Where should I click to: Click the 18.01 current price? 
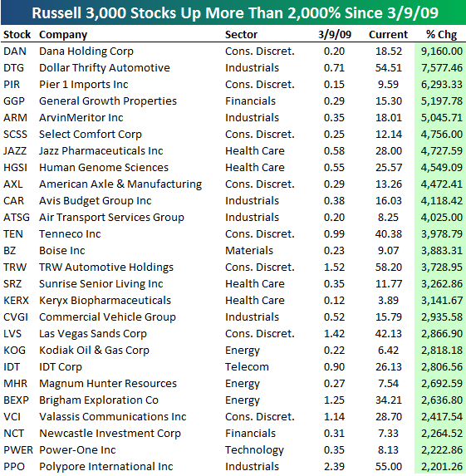tap(389, 118)
